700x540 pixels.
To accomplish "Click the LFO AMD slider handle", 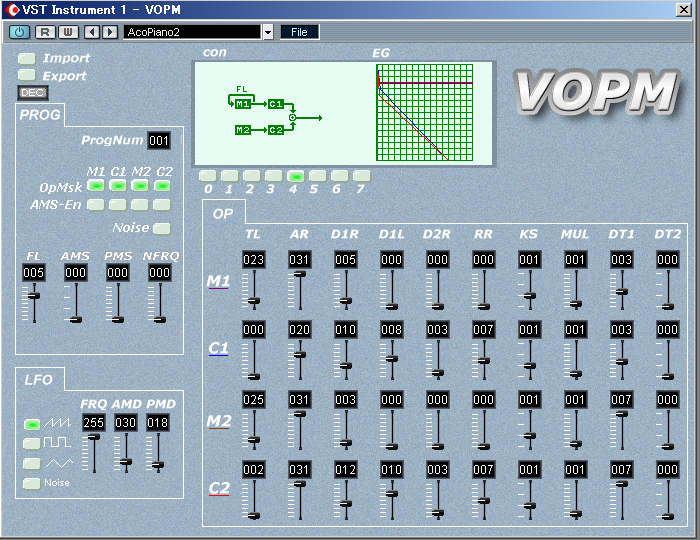I will (x=126, y=462).
